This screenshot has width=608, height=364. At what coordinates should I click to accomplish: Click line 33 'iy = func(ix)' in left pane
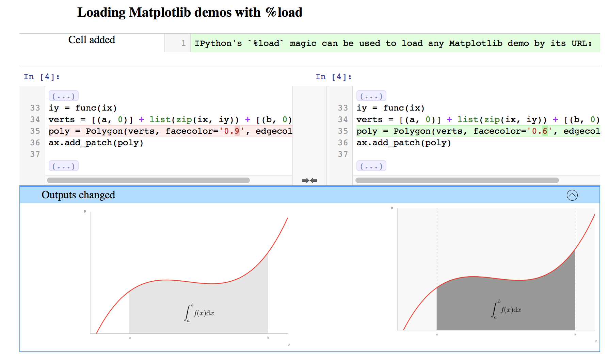tap(83, 108)
